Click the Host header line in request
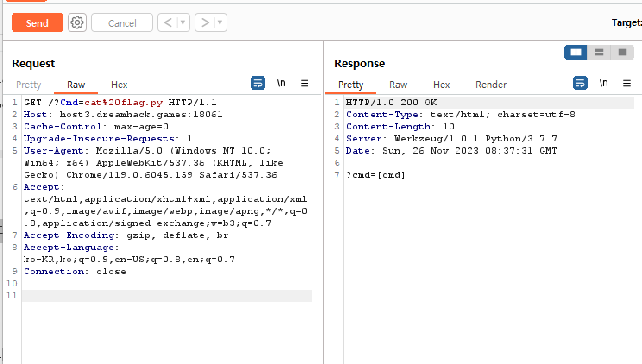Viewport: 642px width, 364px height. click(x=123, y=114)
